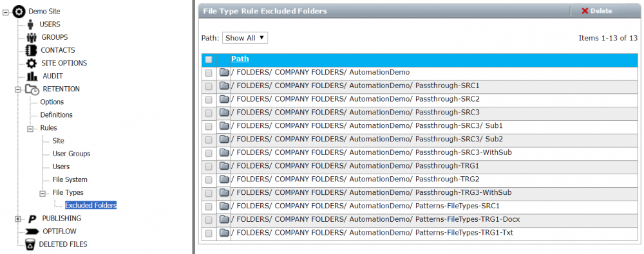The width and height of the screenshot is (644, 254).
Task: Open the Groups people icon
Action: point(31,37)
